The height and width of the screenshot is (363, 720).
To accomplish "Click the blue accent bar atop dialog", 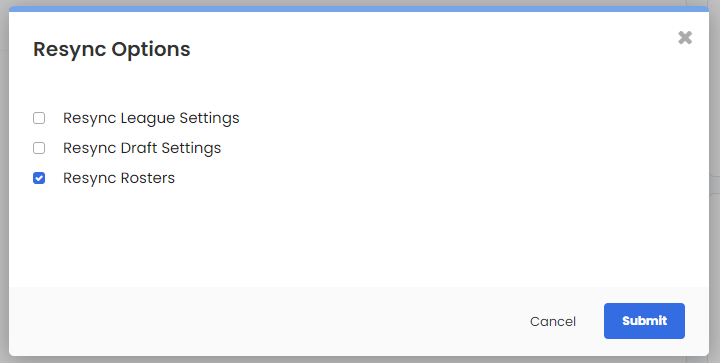I will click(359, 9).
